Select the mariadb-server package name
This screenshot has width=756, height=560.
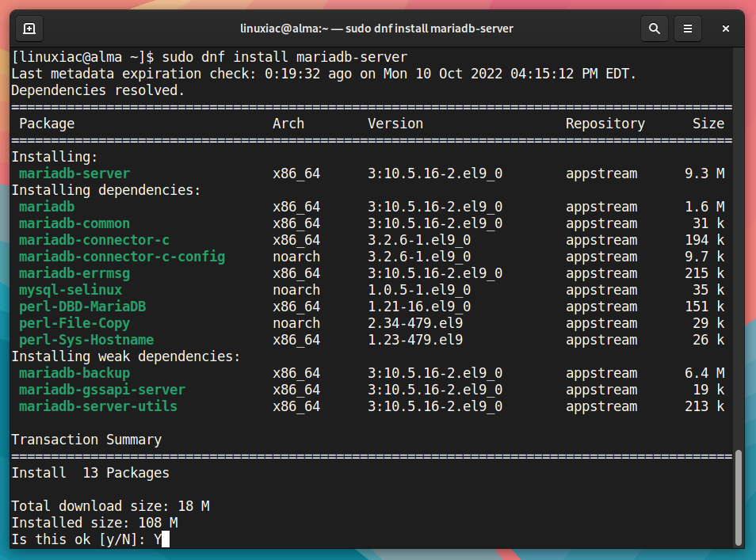(74, 173)
